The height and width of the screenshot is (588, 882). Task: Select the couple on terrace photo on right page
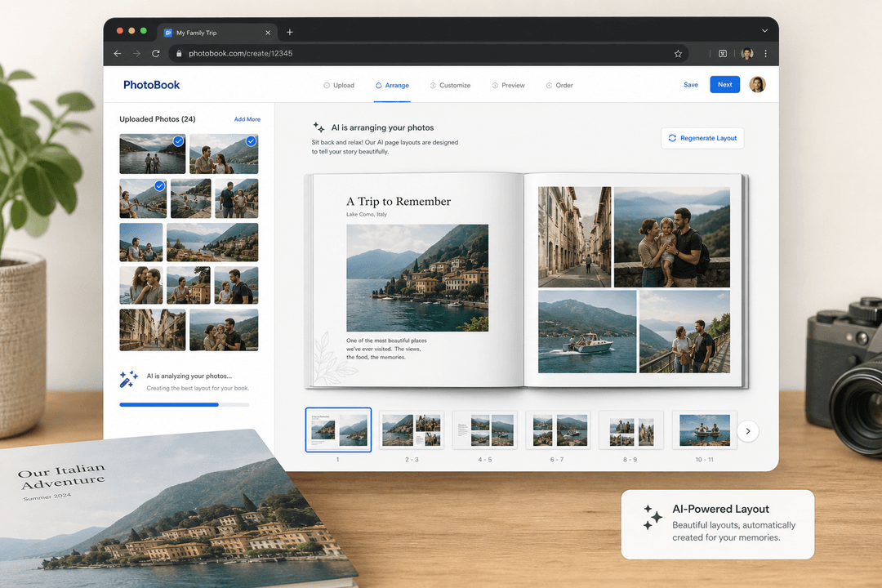pyautogui.click(x=684, y=332)
